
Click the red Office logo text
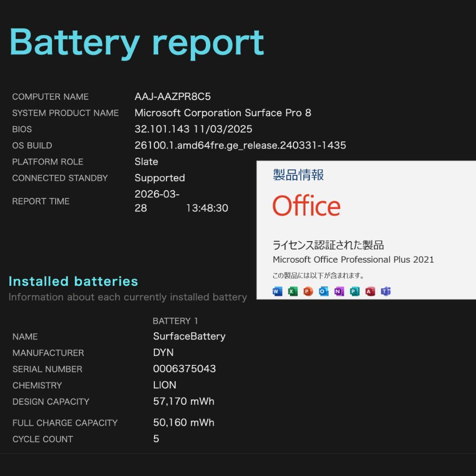click(x=306, y=205)
